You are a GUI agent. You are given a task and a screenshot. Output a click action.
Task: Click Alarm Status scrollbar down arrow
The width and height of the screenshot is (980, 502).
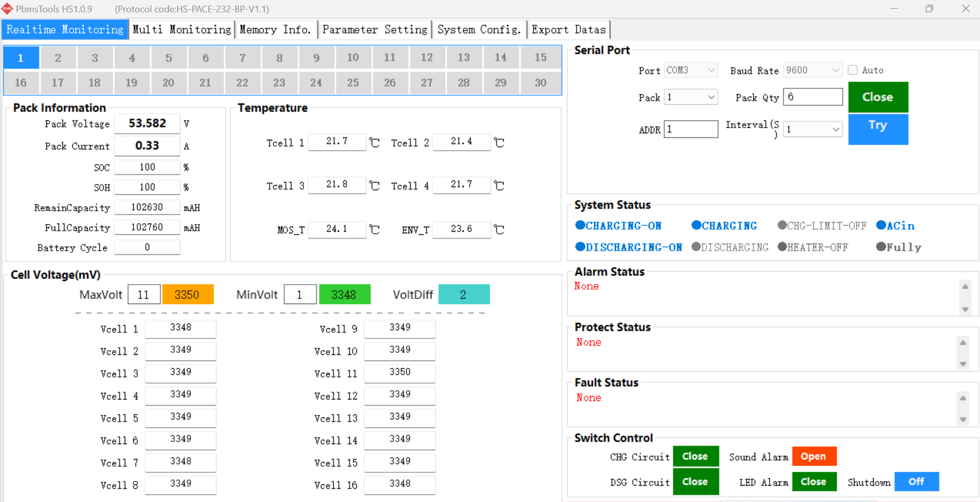(x=965, y=309)
